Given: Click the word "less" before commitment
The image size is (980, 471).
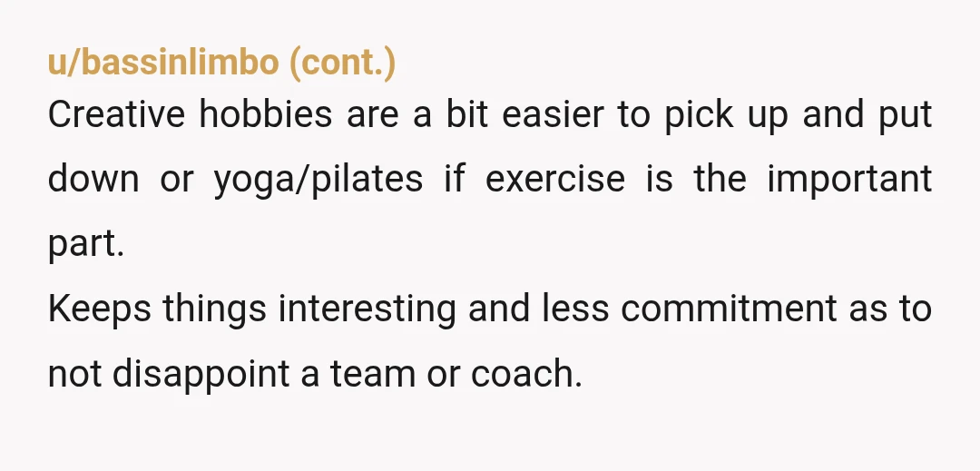Looking at the screenshot, I should [575, 309].
